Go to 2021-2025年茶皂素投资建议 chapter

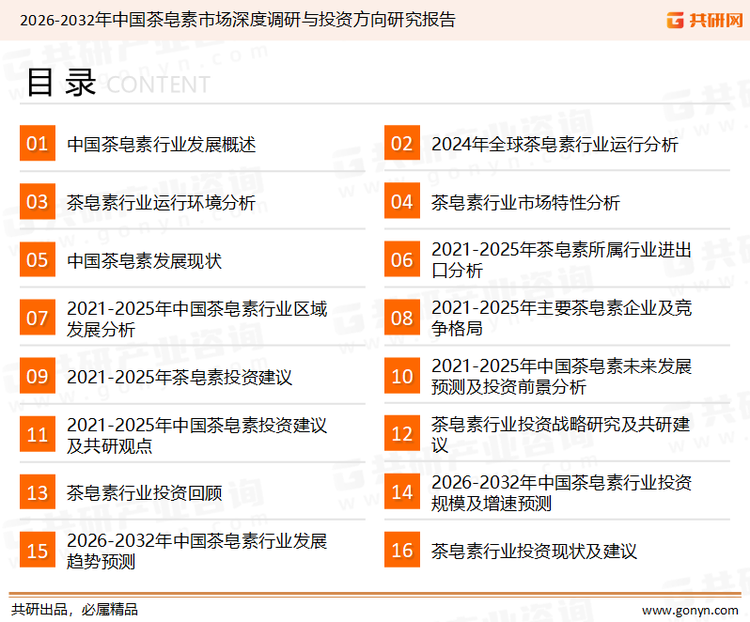[179, 377]
